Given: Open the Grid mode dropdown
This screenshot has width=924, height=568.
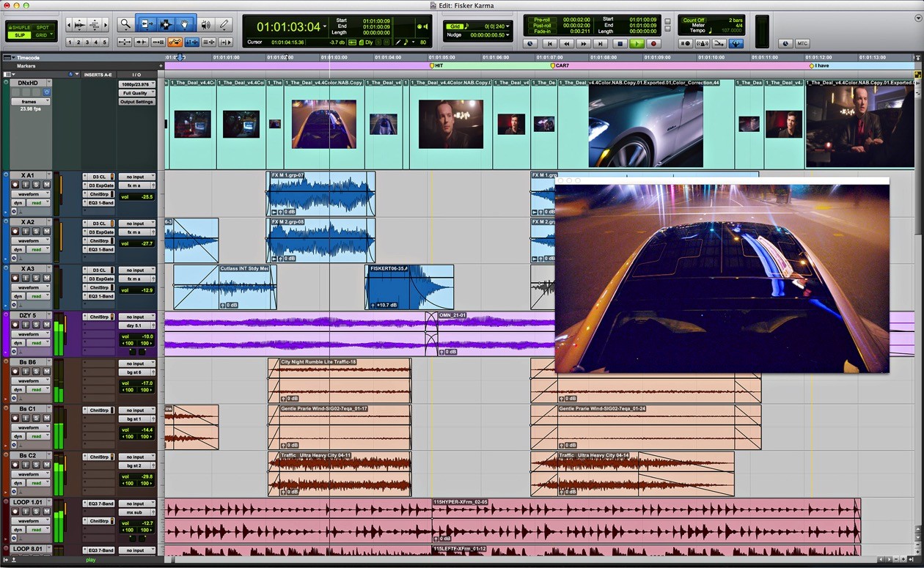Looking at the screenshot, I should tap(51, 34).
